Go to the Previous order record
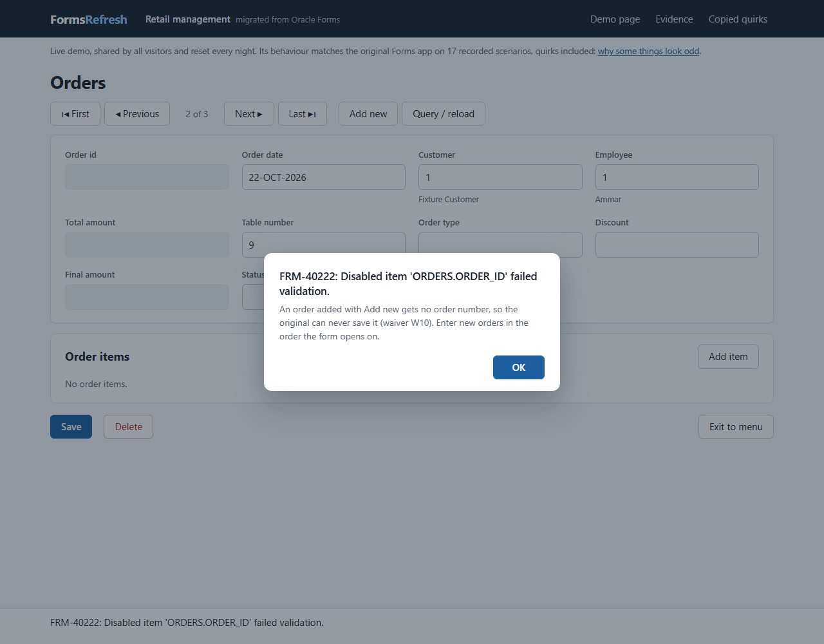This screenshot has height=644, width=824. [x=137, y=114]
